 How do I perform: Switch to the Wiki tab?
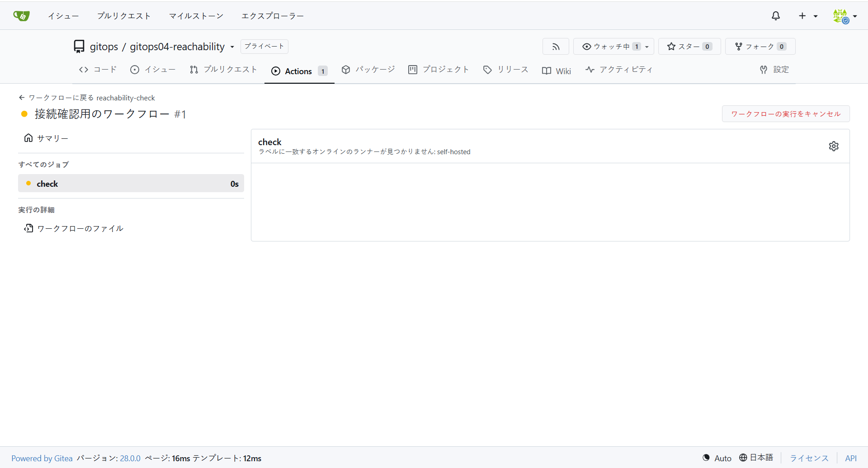557,71
